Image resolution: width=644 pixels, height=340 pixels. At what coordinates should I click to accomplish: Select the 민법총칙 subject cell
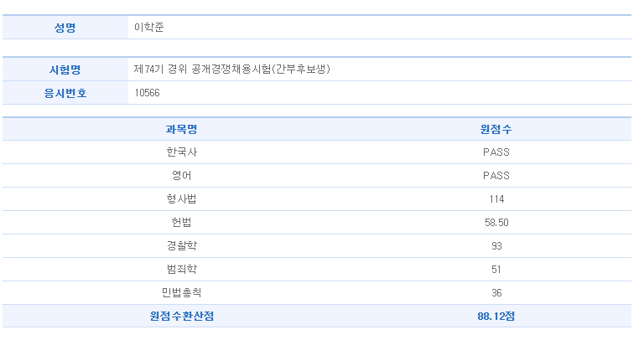pos(181,292)
